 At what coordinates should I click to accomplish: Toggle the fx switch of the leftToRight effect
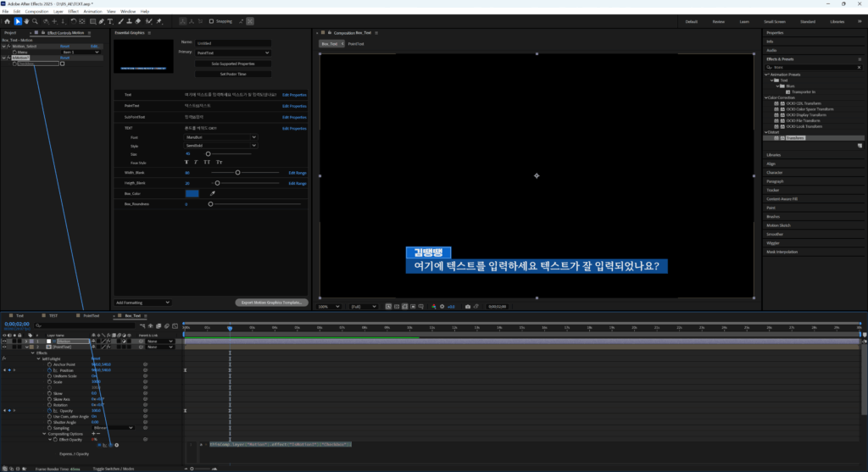tap(4, 358)
